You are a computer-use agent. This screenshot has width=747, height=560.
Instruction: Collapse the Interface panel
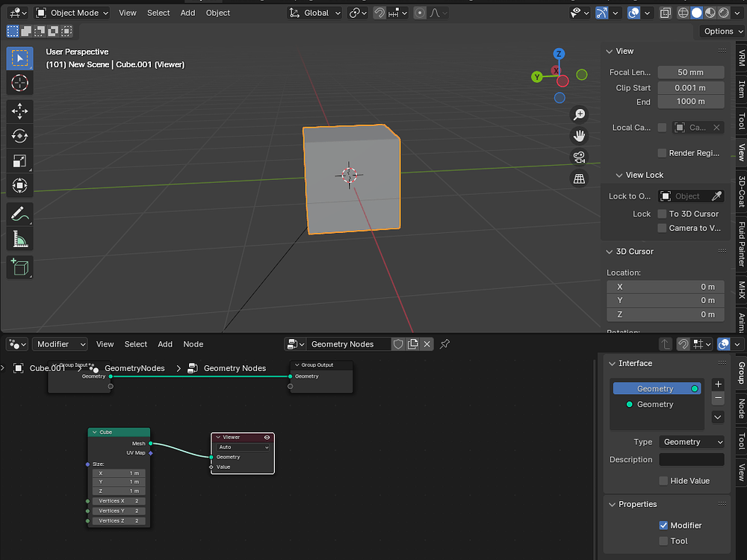tap(612, 364)
